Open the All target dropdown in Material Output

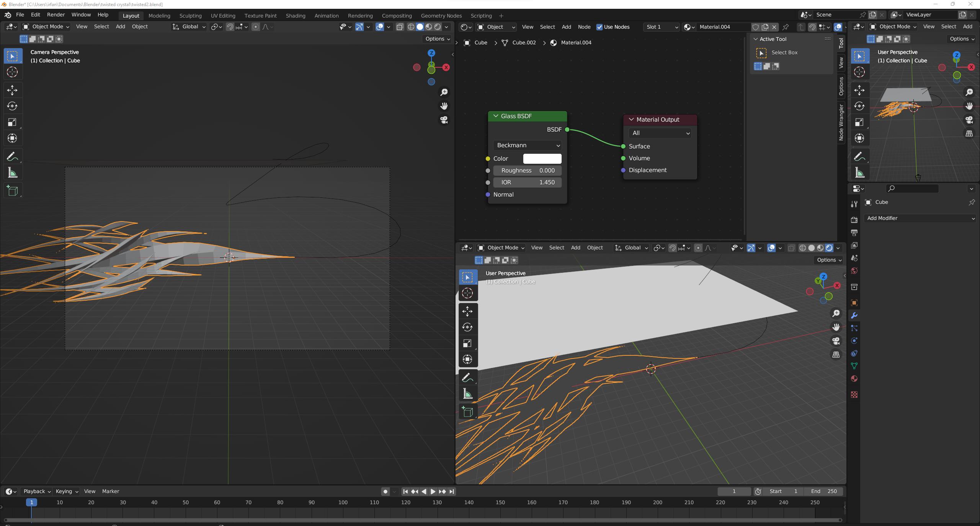(x=660, y=133)
